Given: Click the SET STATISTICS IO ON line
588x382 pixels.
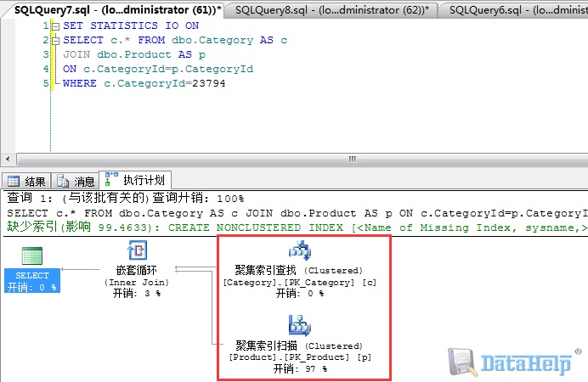Looking at the screenshot, I should pos(131,25).
